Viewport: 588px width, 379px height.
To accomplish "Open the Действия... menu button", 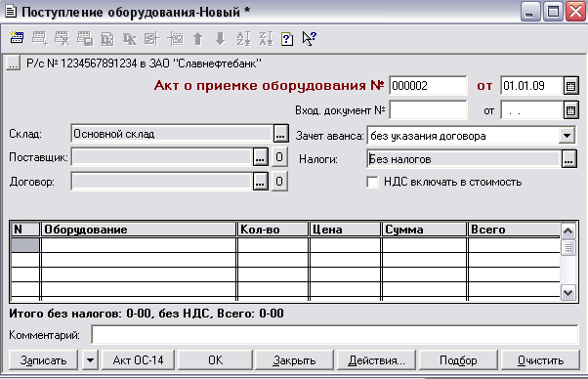I will coord(376,360).
